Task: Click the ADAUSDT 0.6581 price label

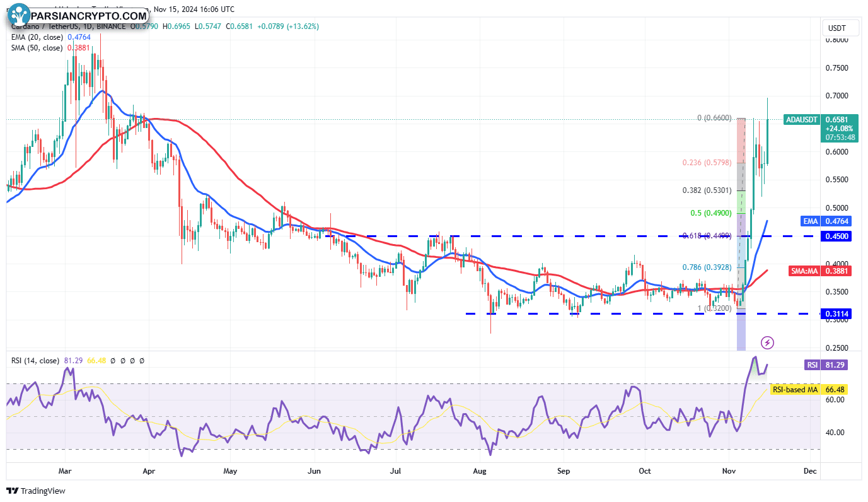Action: pos(821,119)
